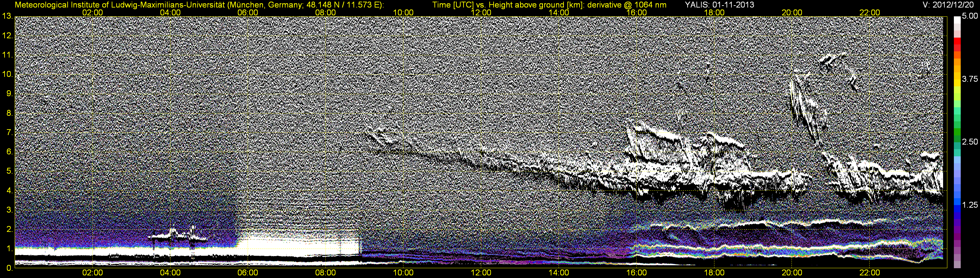Click the 04:00 label on the bottom time axis
Image resolution: width=980 pixels, height=278 pixels.
(170, 273)
